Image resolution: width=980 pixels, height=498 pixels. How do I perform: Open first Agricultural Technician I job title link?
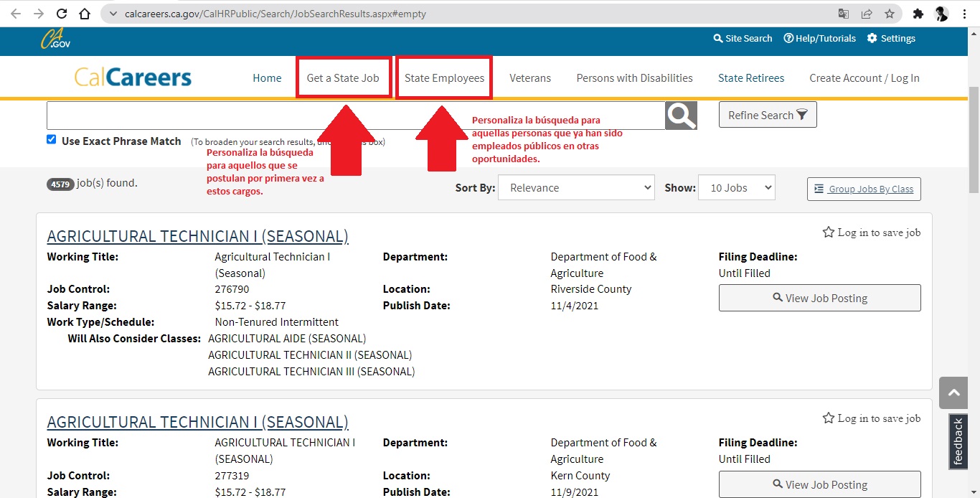197,236
